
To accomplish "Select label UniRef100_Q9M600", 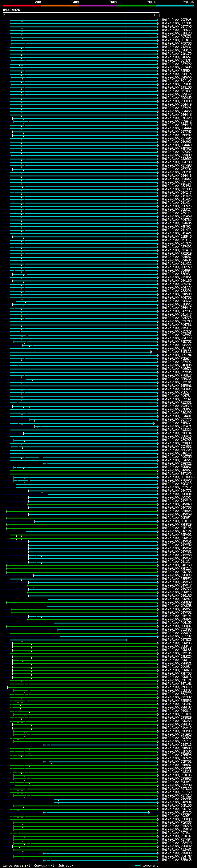I will (x=177, y=78).
